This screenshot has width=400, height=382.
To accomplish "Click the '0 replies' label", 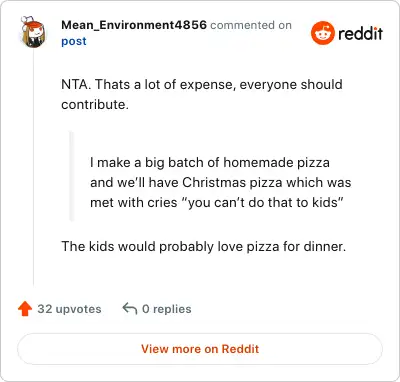I will (x=167, y=309).
